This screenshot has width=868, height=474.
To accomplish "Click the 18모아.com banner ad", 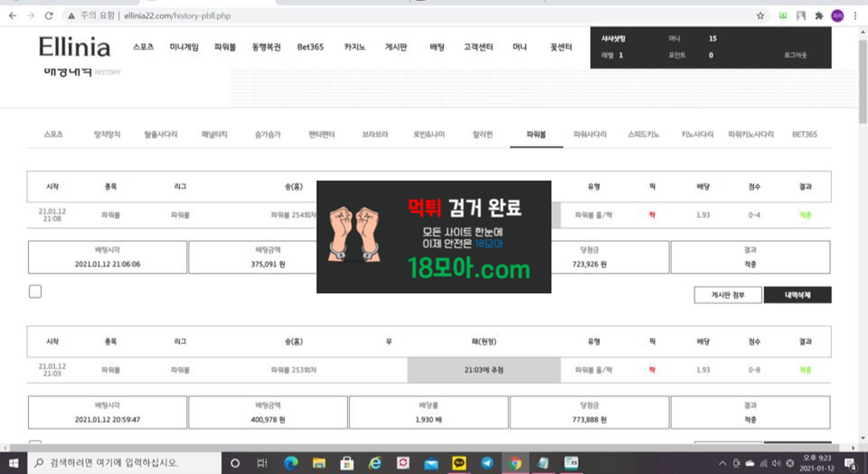I will coord(434,237).
